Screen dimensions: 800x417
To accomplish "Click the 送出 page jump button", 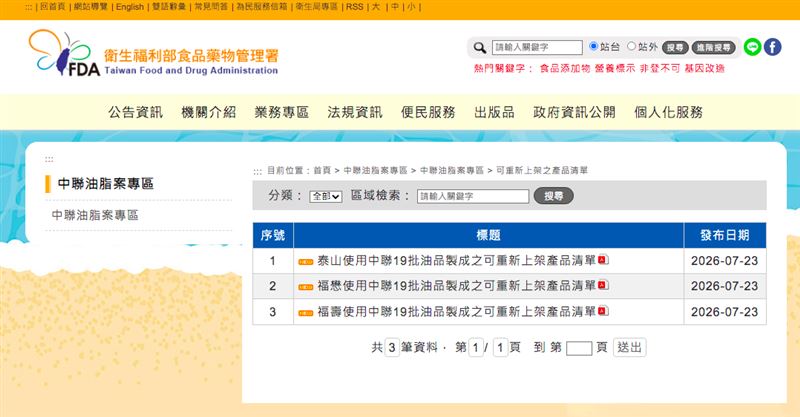I will tap(630, 348).
